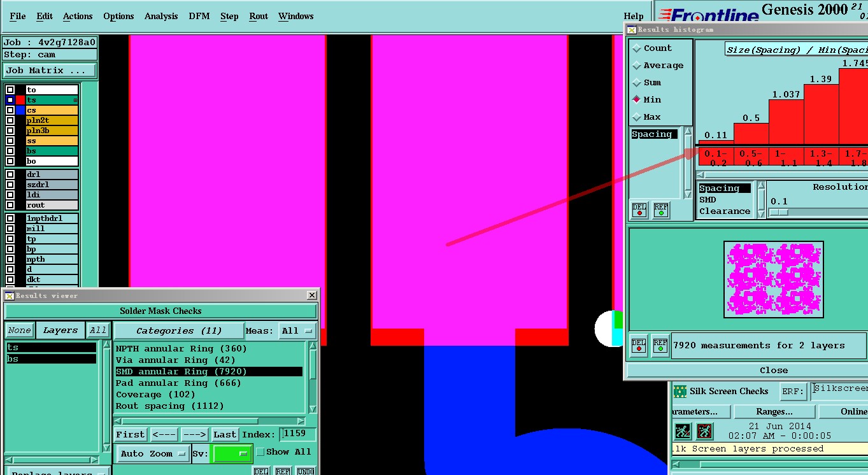Select 'Pad annular Ring (666)' category

coord(178,383)
